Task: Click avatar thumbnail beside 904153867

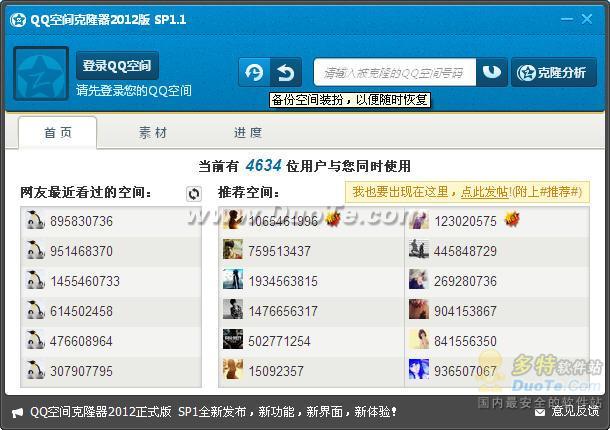Action: [x=419, y=309]
